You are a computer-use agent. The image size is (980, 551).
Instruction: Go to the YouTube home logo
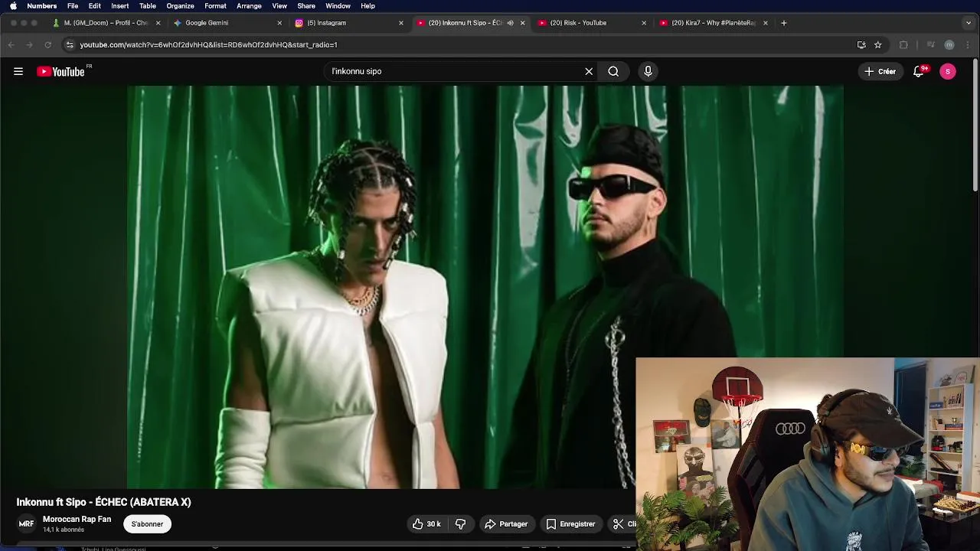[x=62, y=71]
